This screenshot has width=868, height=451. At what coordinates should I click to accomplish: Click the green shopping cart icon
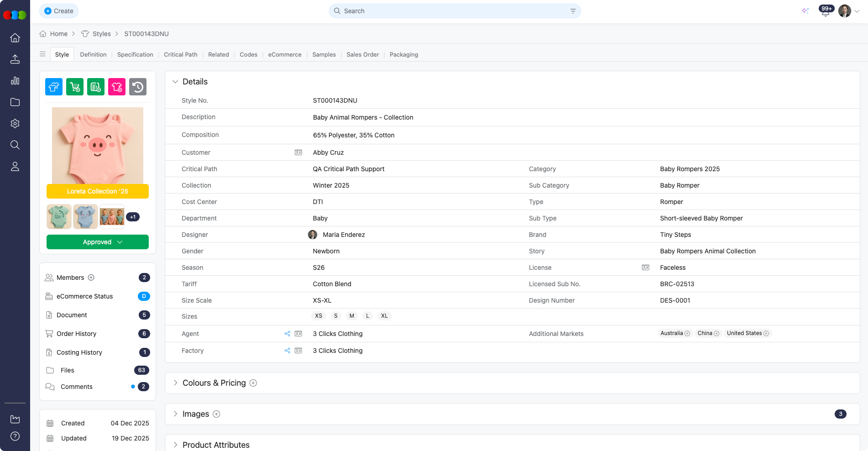coord(75,87)
